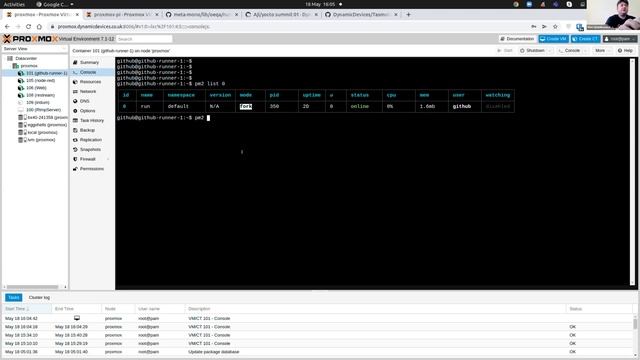Sort by the Description column header
The image size is (640, 360).
[375, 309]
